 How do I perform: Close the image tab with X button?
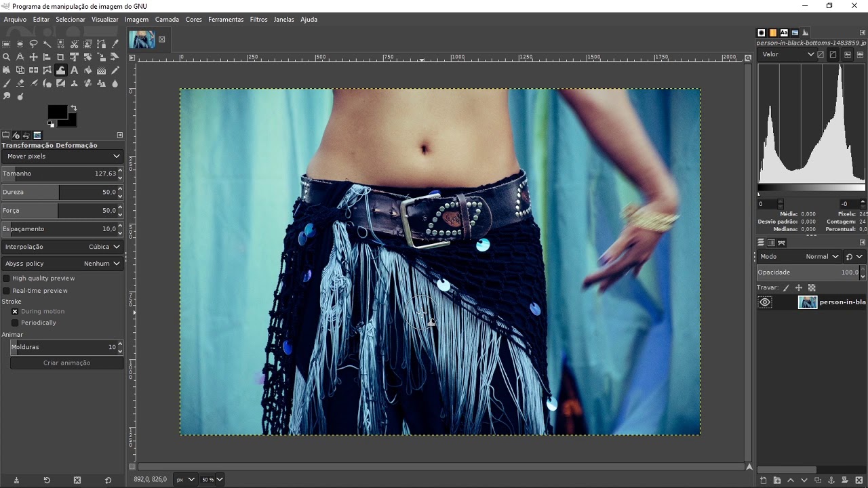click(x=161, y=39)
